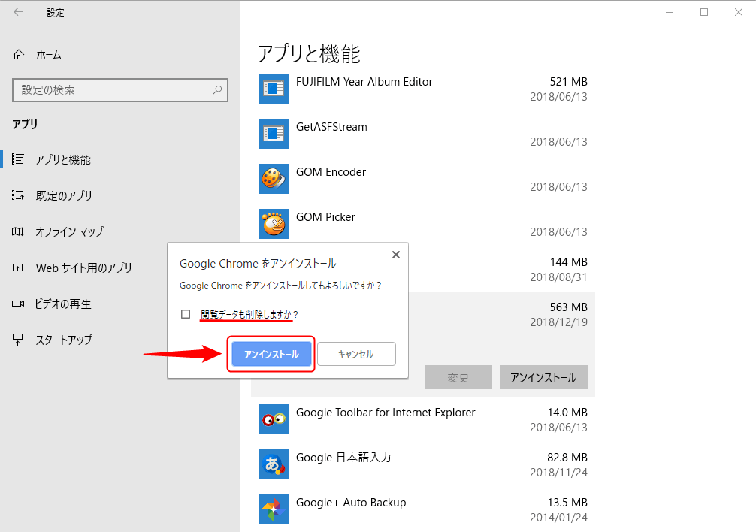756x532 pixels.
Task: Click the 2018/12/19 install date
Action: coord(559,322)
